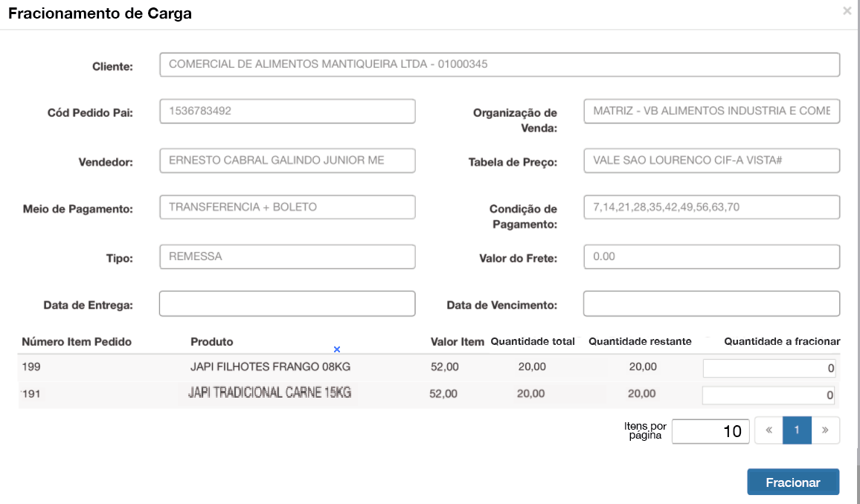Open the Data de Vencimento field

click(x=711, y=303)
